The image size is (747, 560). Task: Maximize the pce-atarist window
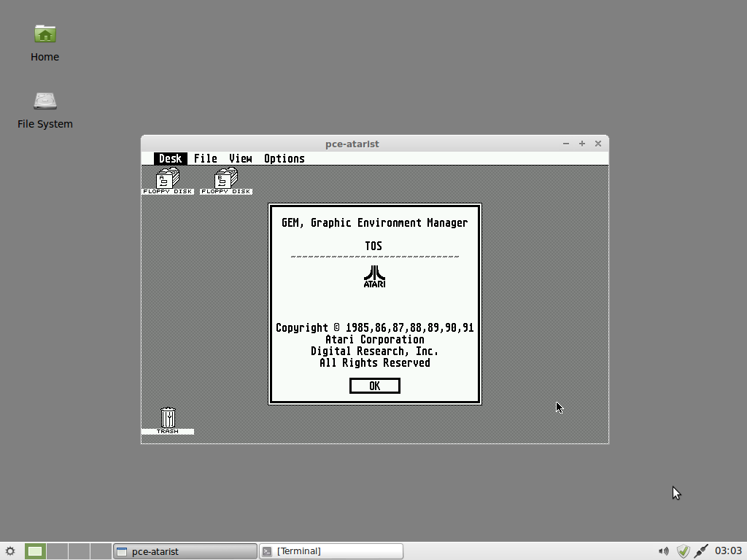[x=581, y=144]
